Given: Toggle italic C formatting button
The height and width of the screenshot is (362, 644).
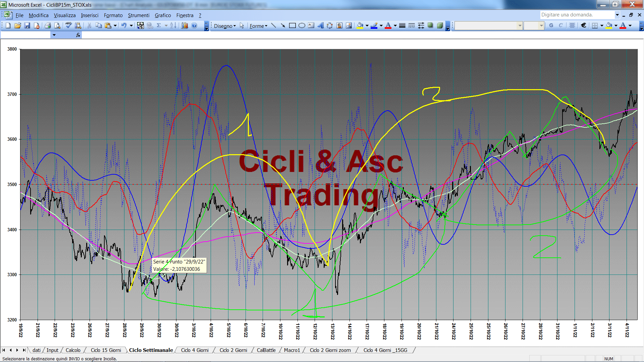Looking at the screenshot, I should click(560, 25).
